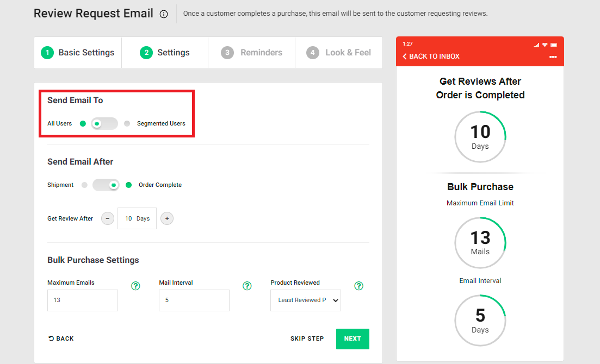
Task: Click the Segmented Users label
Action: (161, 123)
